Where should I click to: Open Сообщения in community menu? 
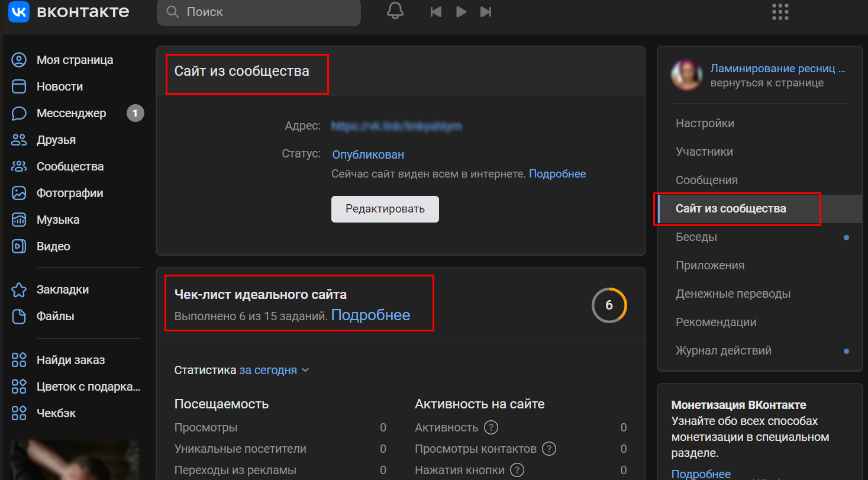tap(760, 180)
